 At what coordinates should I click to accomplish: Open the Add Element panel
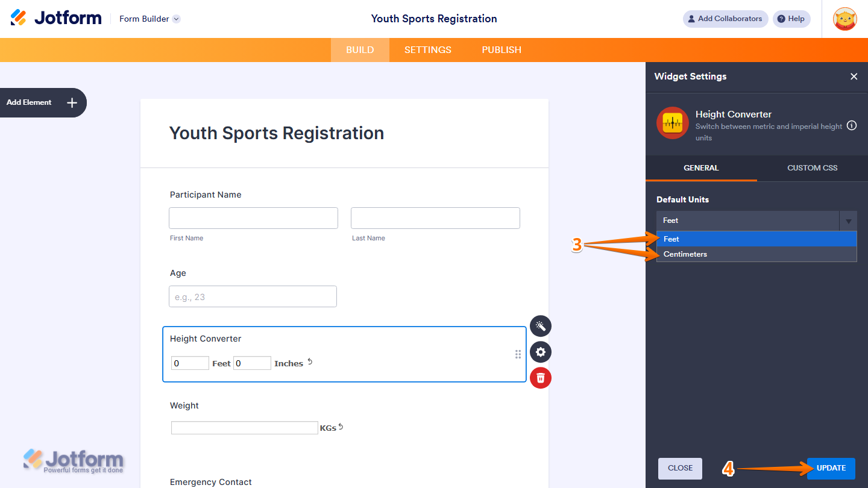pyautogui.click(x=43, y=102)
